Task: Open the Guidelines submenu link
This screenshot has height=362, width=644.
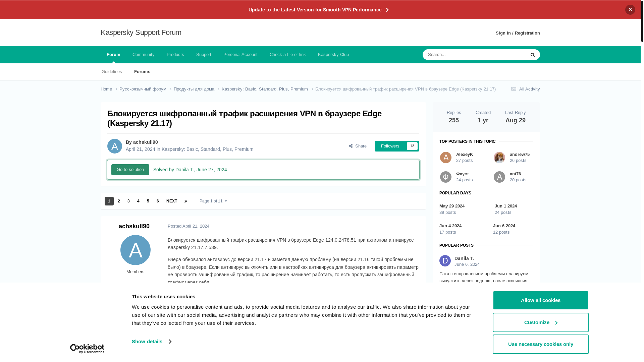Action: pos(112,72)
